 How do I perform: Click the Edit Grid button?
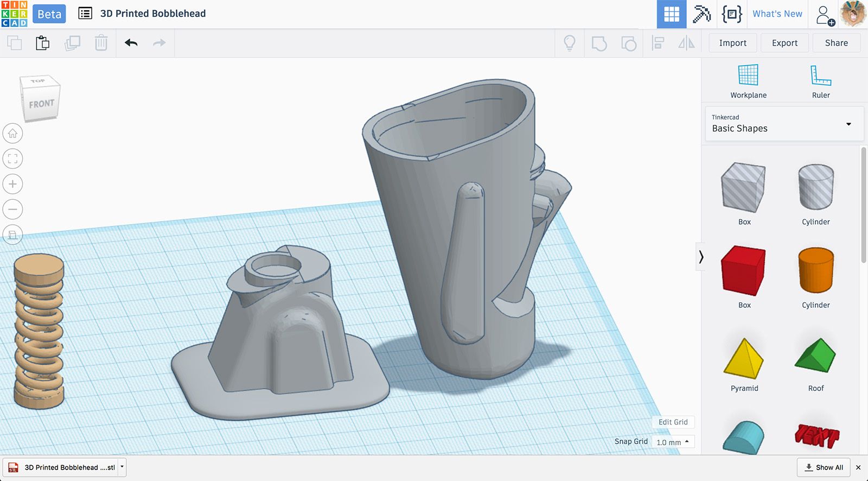coord(673,422)
